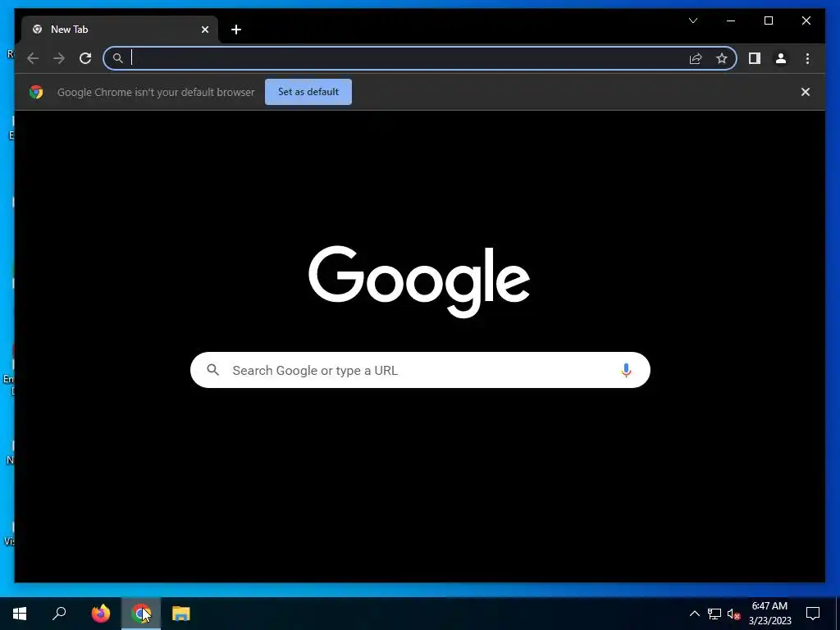Open the Chrome three-dot menu

pyautogui.click(x=807, y=58)
